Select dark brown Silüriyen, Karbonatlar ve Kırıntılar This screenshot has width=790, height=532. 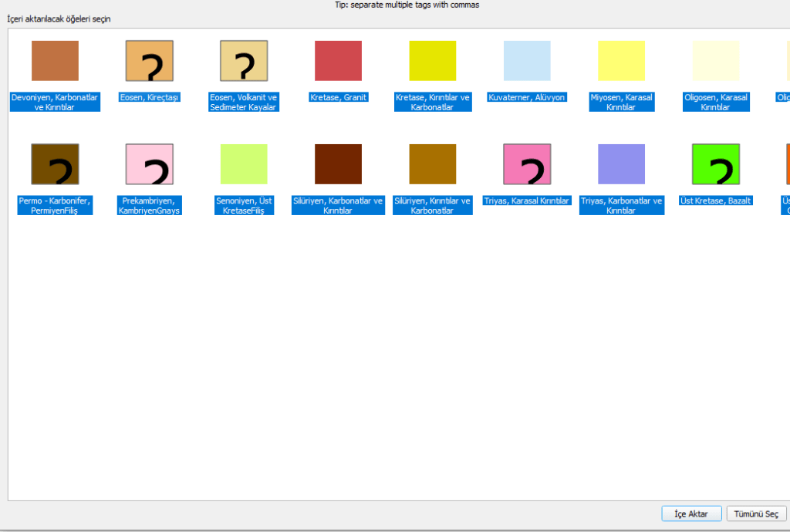coord(338,164)
